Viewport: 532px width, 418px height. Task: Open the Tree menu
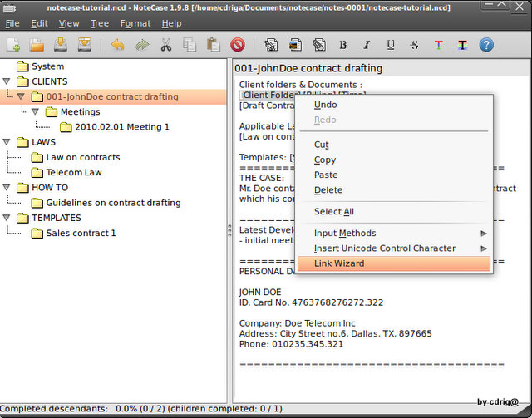coord(100,23)
